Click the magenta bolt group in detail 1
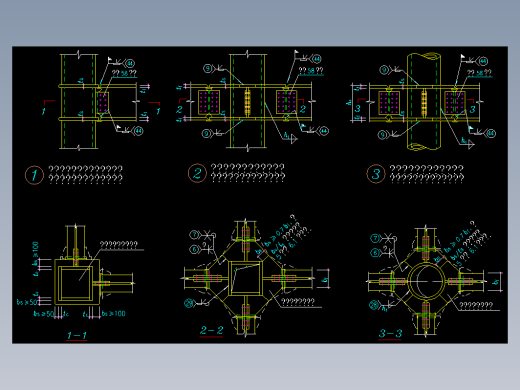520x390 pixels. coord(103,102)
